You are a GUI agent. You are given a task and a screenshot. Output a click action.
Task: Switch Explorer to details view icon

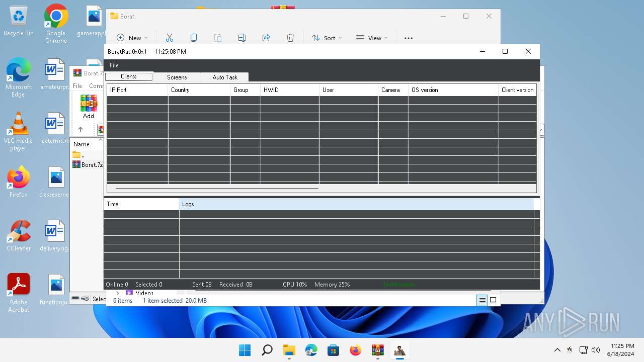(x=482, y=300)
